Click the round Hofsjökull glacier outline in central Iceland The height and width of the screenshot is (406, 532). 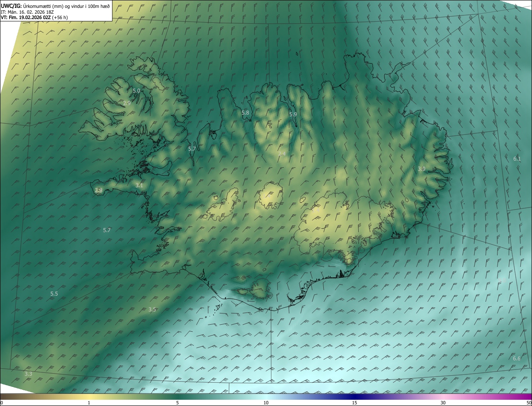[271, 196]
